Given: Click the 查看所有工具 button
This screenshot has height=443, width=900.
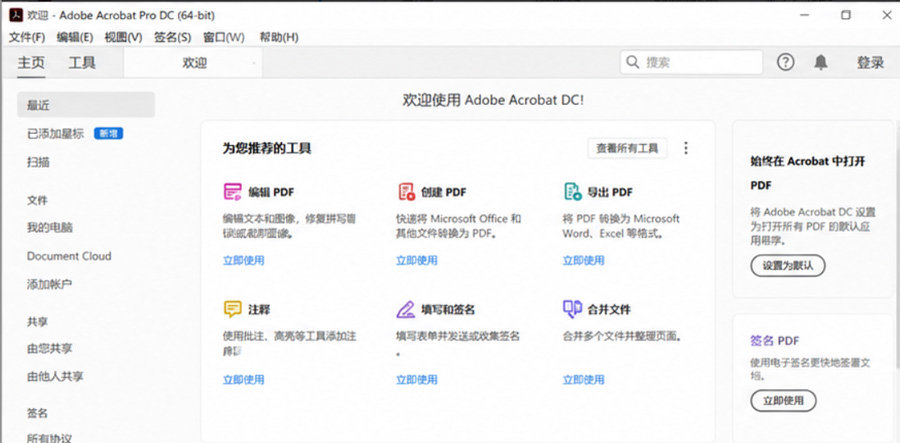Looking at the screenshot, I should click(627, 148).
